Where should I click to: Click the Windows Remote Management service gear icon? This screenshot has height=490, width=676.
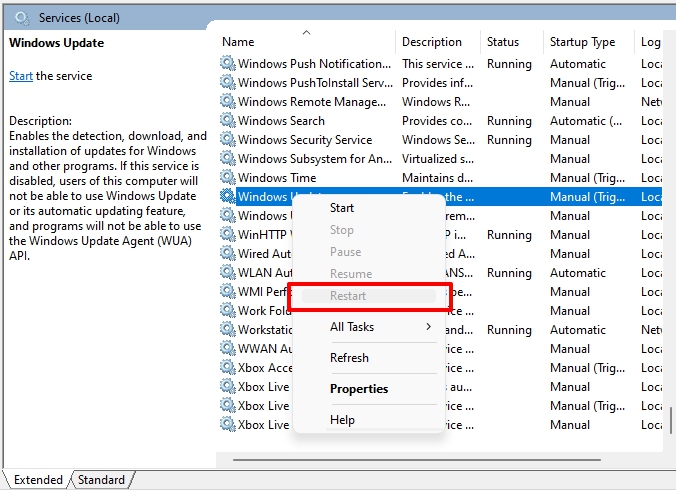[x=228, y=101]
